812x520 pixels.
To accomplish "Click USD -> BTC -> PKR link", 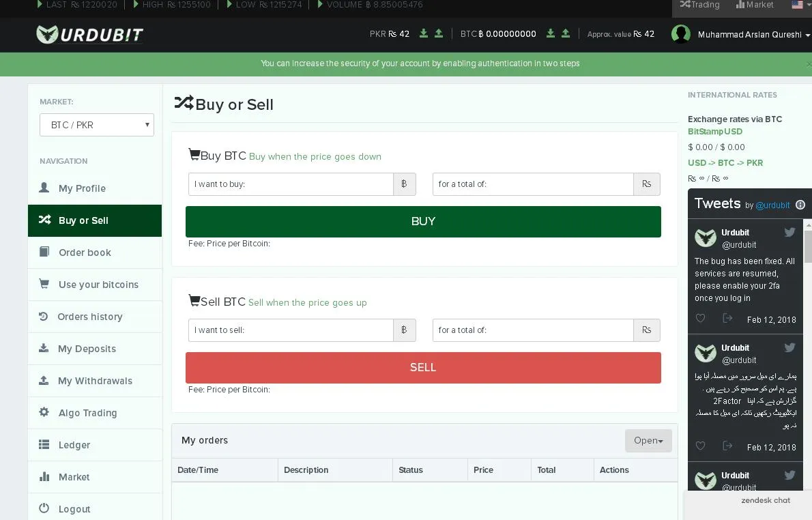I will click(x=725, y=162).
